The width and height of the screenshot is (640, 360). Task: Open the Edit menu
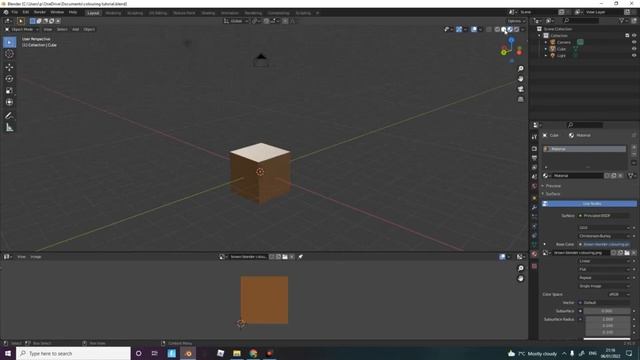click(x=26, y=12)
